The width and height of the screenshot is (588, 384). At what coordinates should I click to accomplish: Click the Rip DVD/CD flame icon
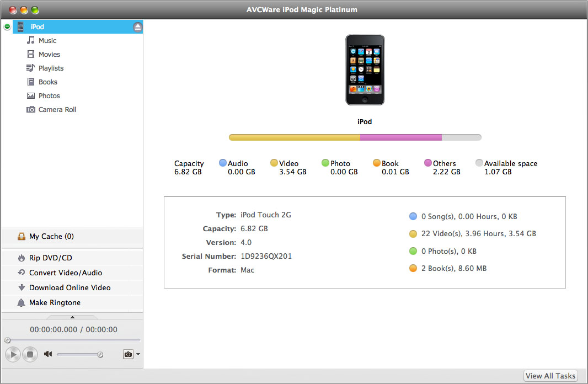click(22, 258)
